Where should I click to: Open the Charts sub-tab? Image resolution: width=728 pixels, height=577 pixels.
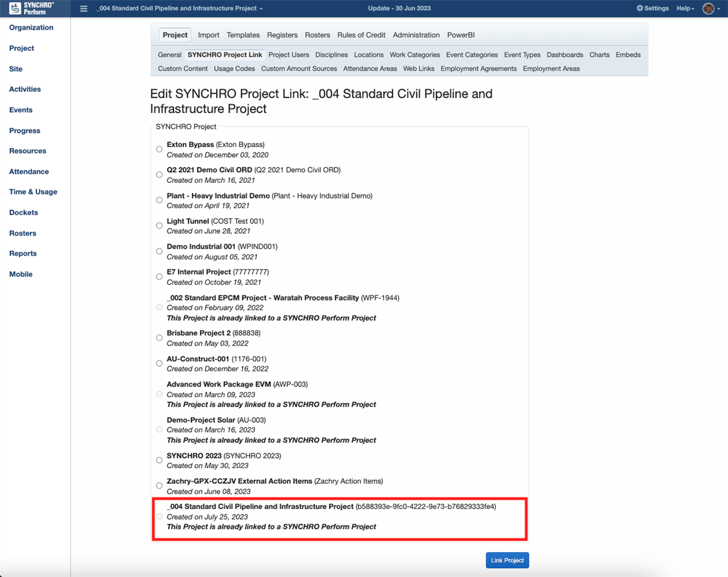(600, 55)
